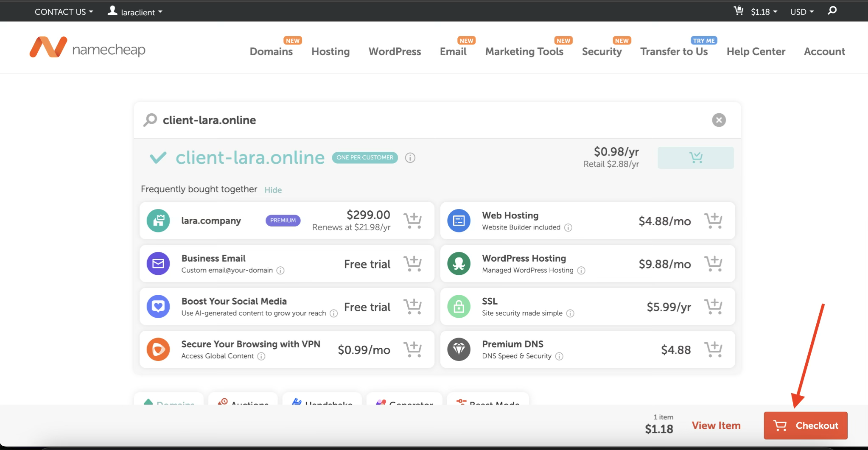Hide the Frequently bought together section
The height and width of the screenshot is (450, 868).
pos(273,190)
